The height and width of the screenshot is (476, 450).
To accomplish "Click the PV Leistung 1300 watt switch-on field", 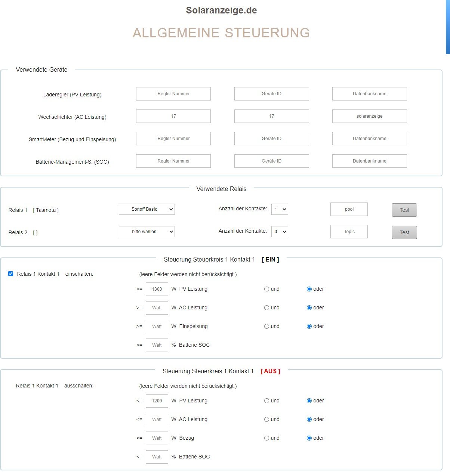I will click(x=157, y=289).
